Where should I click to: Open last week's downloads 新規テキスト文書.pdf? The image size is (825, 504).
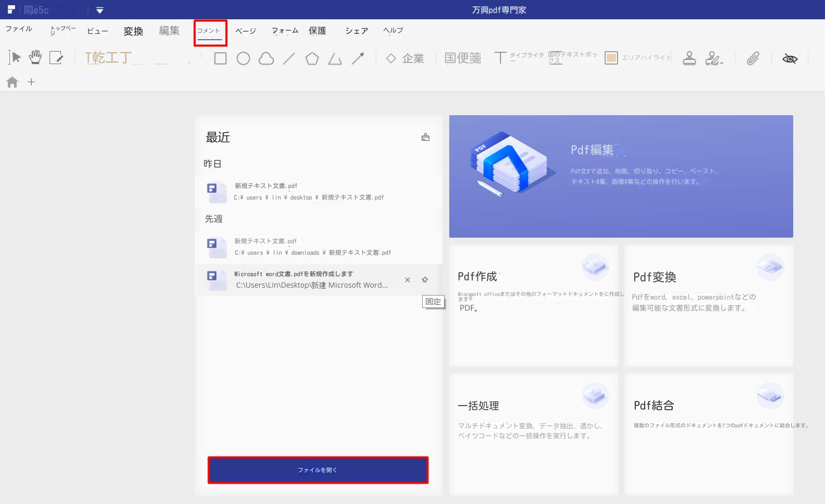point(319,247)
